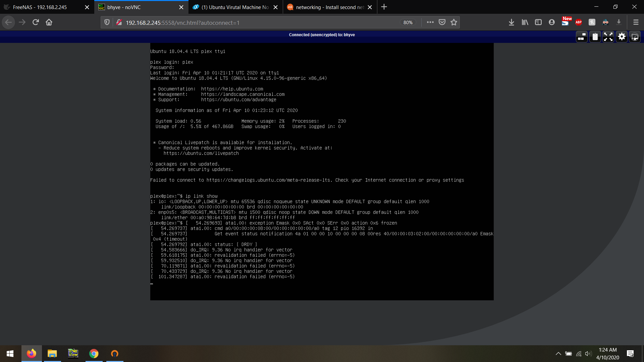Screen dimensions: 644x362
Task: Open File Explorer from the taskbar
Action: tap(52, 354)
